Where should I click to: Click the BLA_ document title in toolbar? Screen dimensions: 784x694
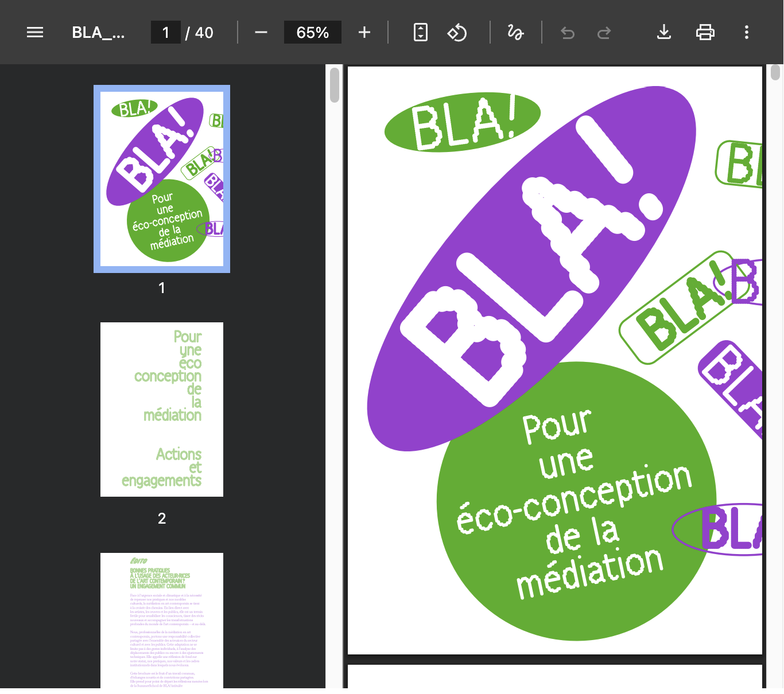pos(98,32)
